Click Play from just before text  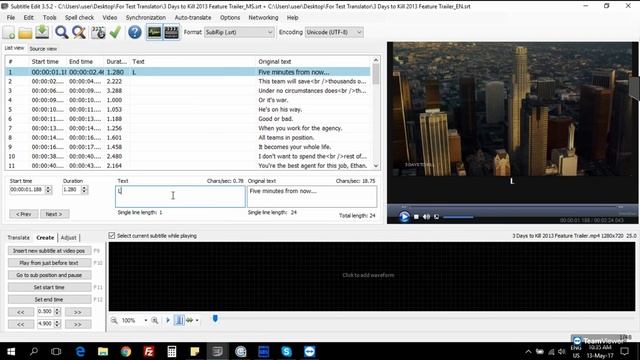coord(49,263)
